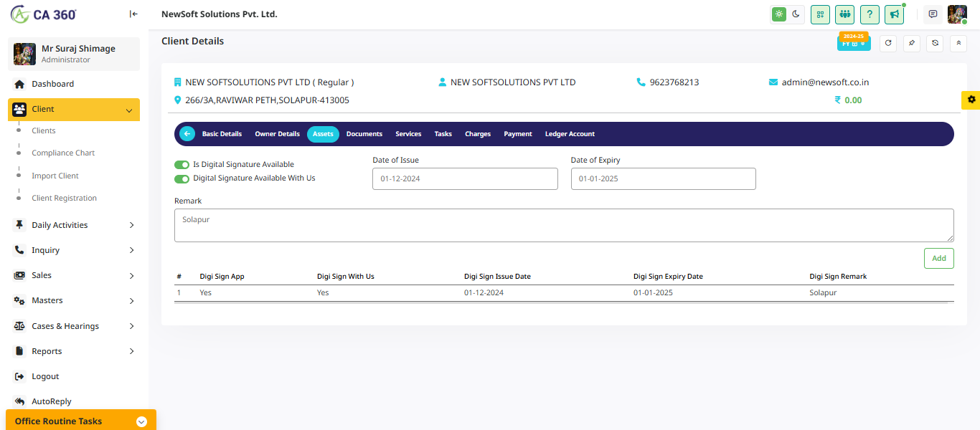Open Import Client in the sidebar
980x430 pixels.
point(55,176)
